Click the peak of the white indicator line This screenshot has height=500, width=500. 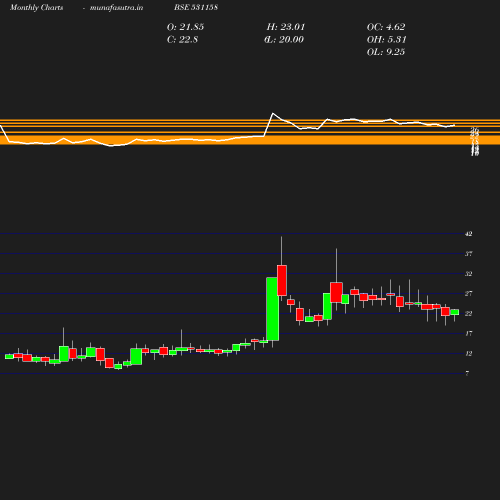pos(273,114)
